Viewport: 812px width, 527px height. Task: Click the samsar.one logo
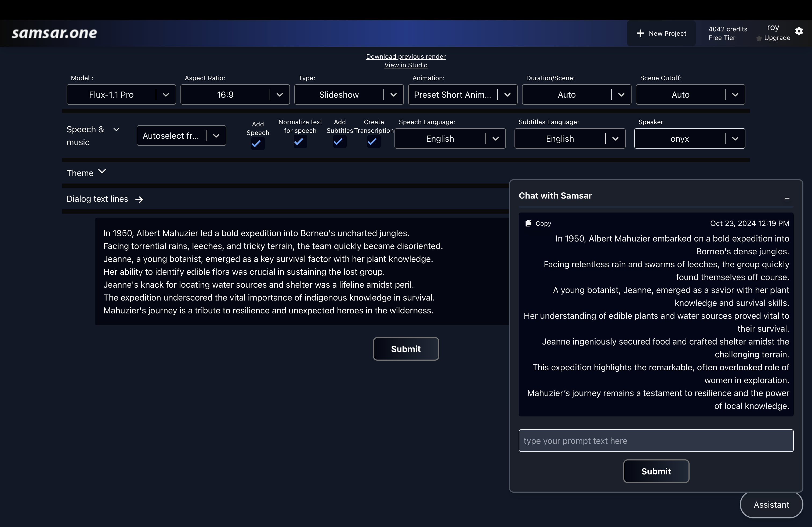pyautogui.click(x=55, y=33)
